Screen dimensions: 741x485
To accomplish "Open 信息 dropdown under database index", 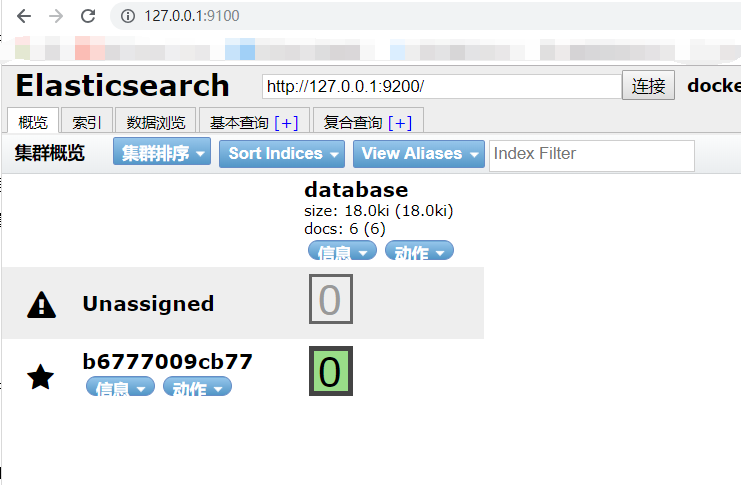I will click(342, 251).
